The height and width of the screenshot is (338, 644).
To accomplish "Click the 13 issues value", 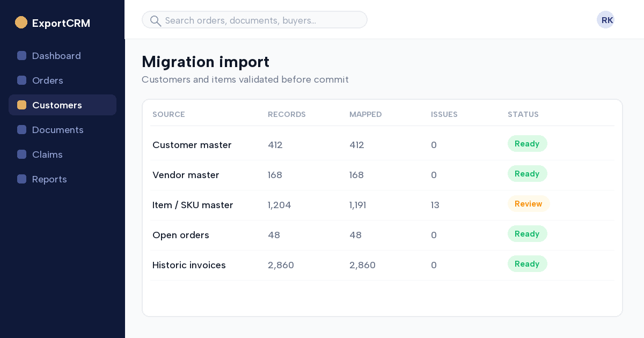I will point(435,205).
